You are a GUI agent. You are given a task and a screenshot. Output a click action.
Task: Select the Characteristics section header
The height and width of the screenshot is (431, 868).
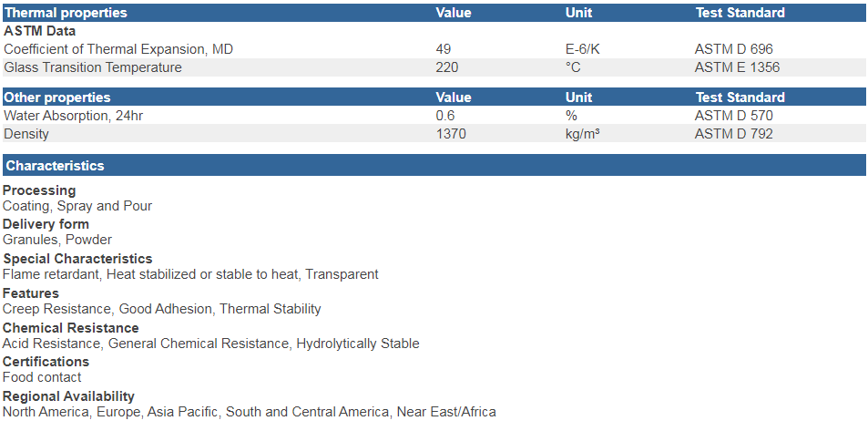tap(434, 165)
